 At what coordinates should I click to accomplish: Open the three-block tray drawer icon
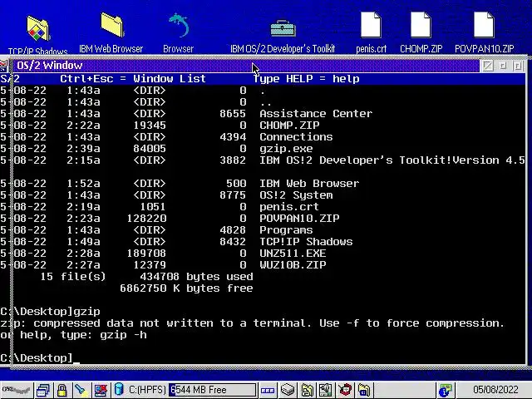pos(268,390)
